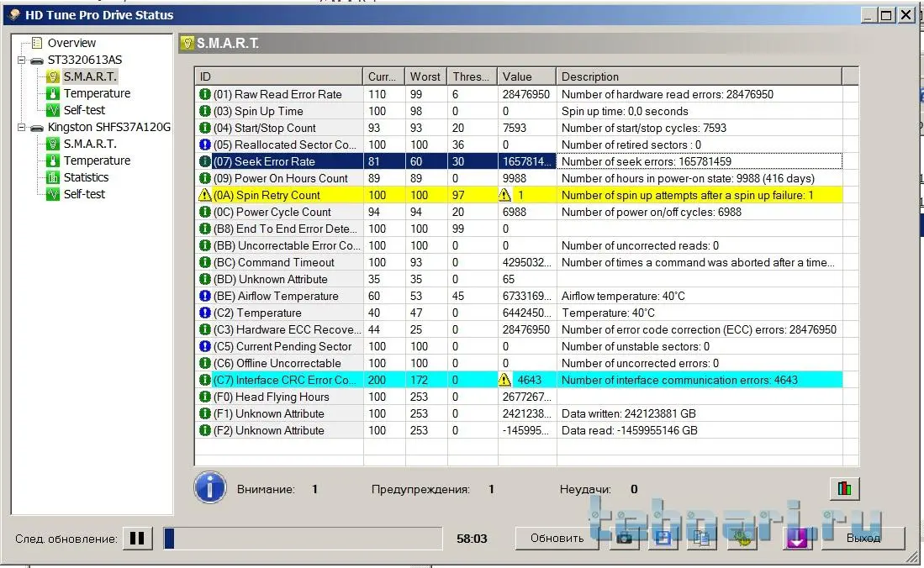Select Overview in the tree
The height and width of the screenshot is (568, 924).
71,43
